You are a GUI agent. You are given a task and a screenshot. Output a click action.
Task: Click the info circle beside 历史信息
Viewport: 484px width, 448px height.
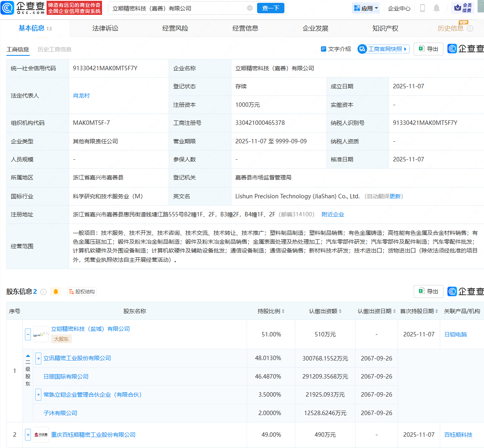470,29
